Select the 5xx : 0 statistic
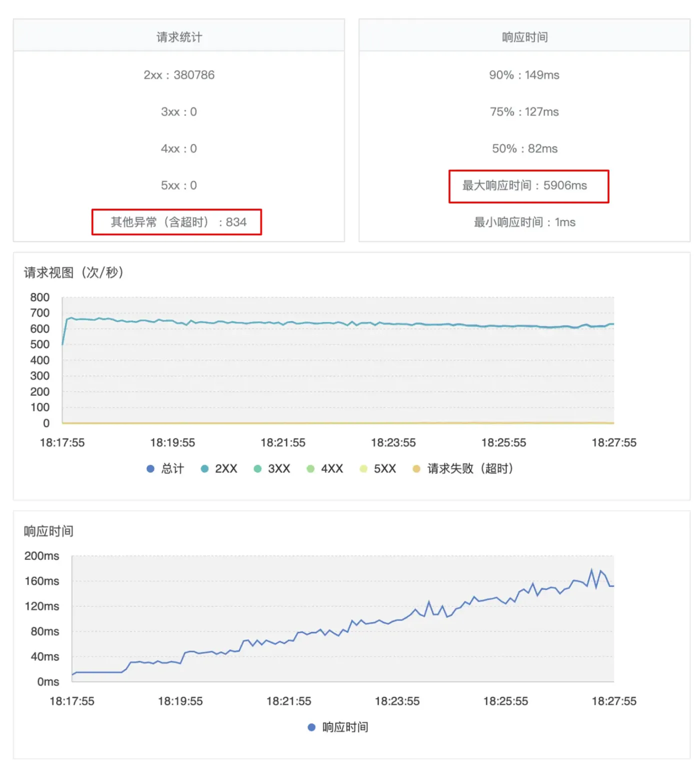This screenshot has height=779, width=700. pos(179,185)
